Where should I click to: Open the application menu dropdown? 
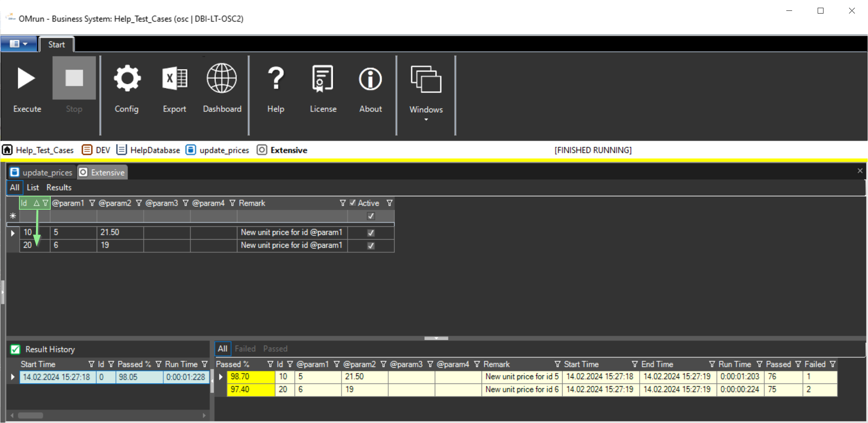19,44
